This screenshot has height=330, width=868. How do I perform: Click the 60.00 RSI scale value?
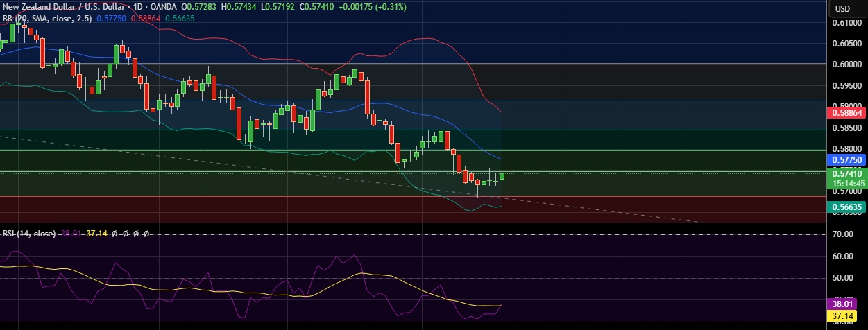tap(844, 256)
